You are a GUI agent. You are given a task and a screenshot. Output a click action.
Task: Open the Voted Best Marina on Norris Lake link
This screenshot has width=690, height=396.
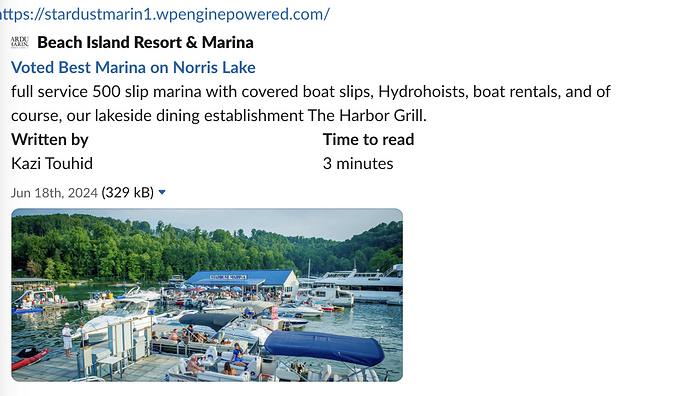tap(133, 67)
